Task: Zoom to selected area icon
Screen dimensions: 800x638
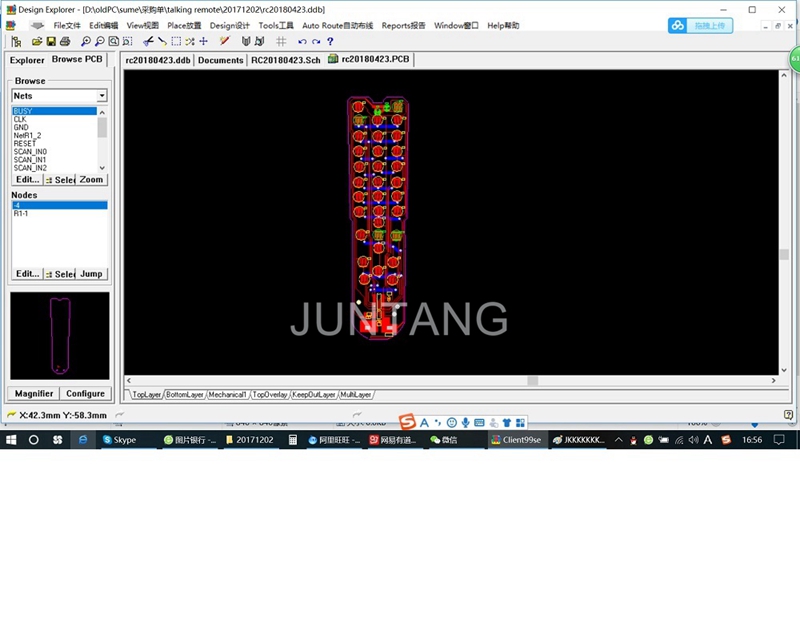Action: 127,41
